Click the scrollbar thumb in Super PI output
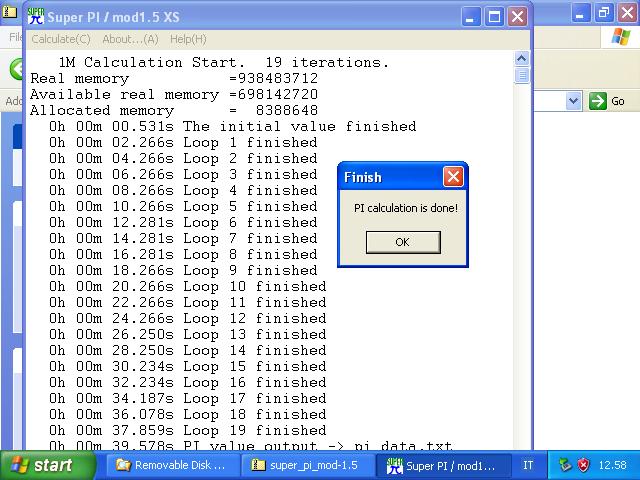 (522, 76)
